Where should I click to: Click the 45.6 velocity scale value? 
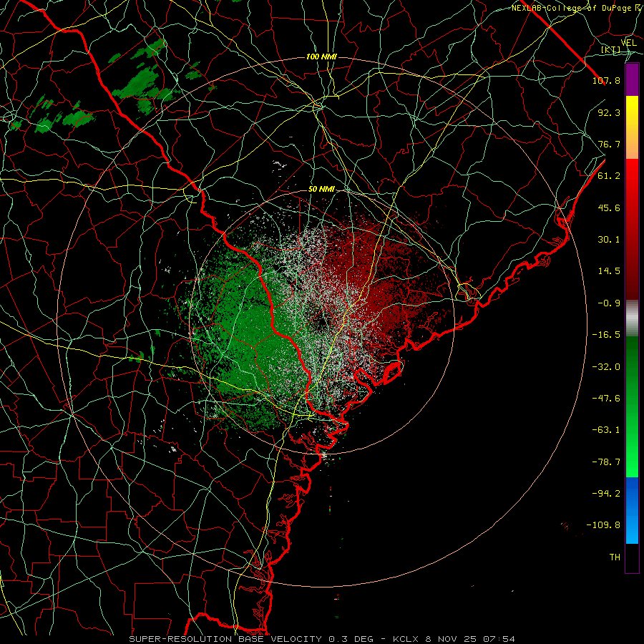609,208
